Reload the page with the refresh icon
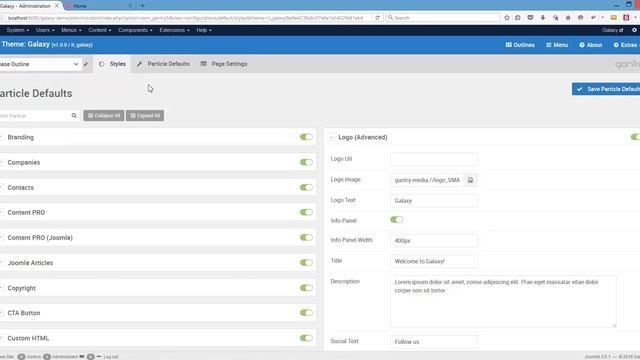The width and height of the screenshot is (640, 360). click(x=378, y=18)
